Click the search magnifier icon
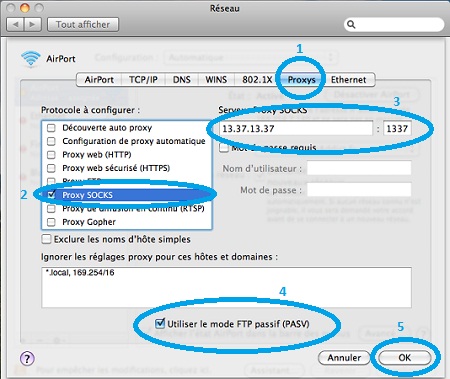Image resolution: width=450 pixels, height=379 pixels. point(351,24)
